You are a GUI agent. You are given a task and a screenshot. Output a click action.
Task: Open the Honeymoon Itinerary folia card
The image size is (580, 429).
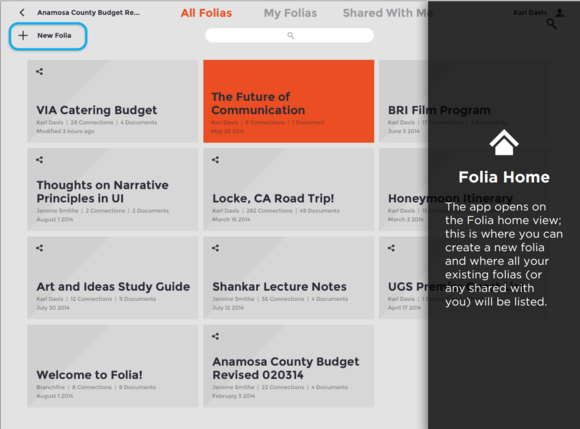(x=404, y=189)
